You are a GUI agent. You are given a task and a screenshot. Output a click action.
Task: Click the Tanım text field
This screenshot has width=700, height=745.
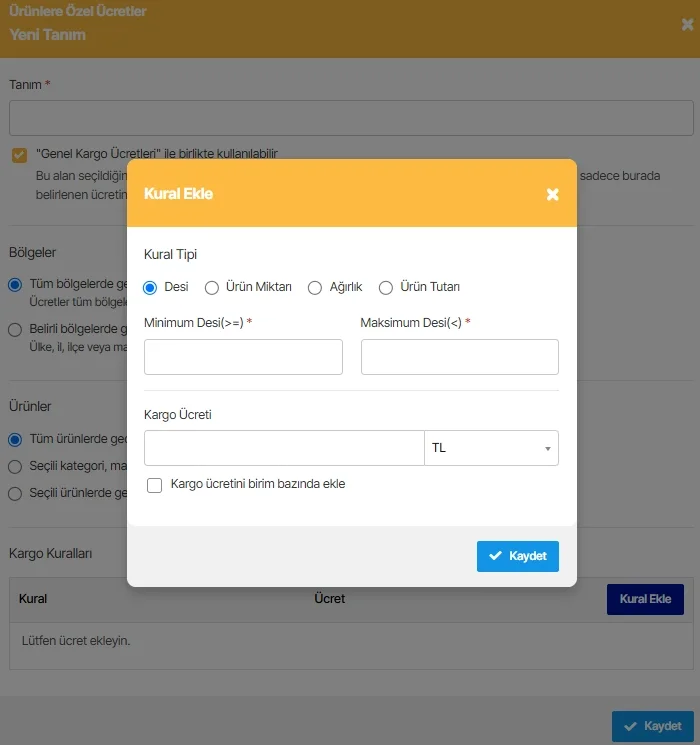(351, 118)
